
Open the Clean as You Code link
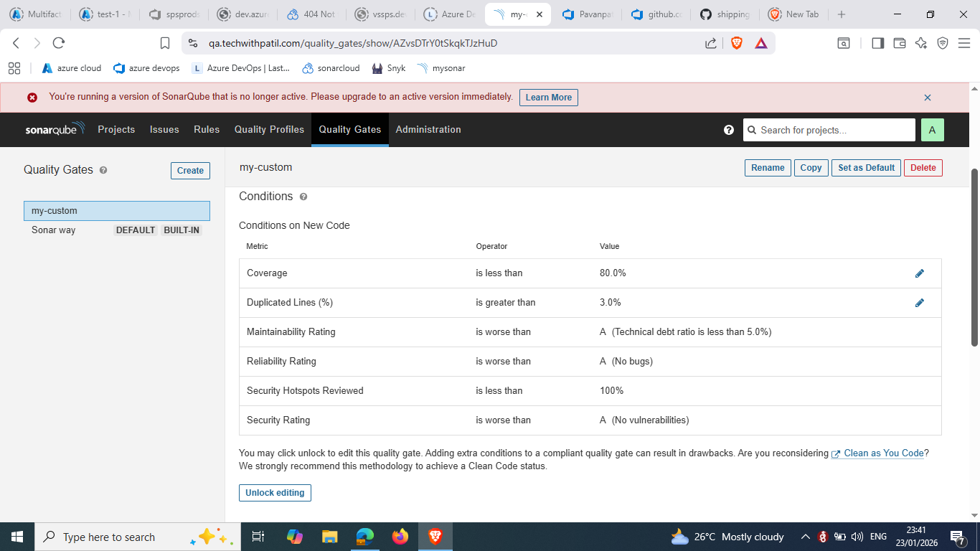coord(883,453)
